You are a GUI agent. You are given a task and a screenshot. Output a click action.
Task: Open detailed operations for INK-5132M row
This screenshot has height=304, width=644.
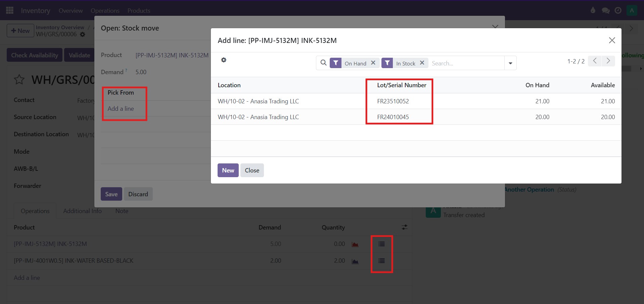(x=381, y=244)
